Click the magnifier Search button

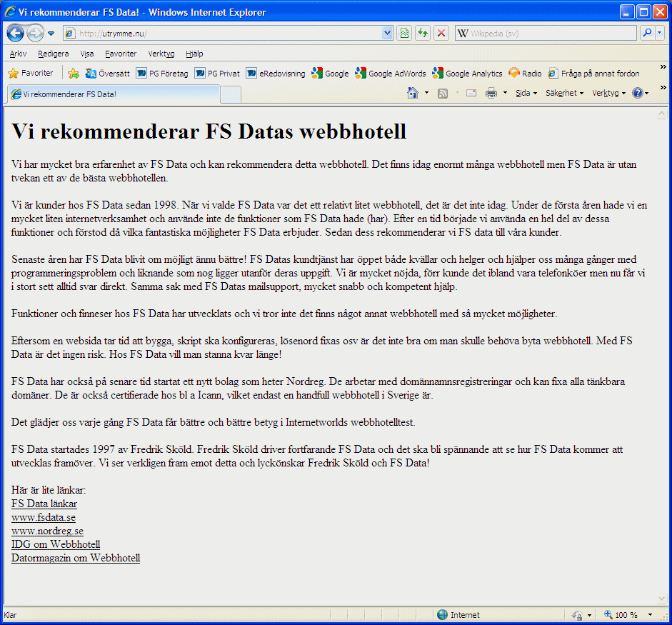coord(647,33)
